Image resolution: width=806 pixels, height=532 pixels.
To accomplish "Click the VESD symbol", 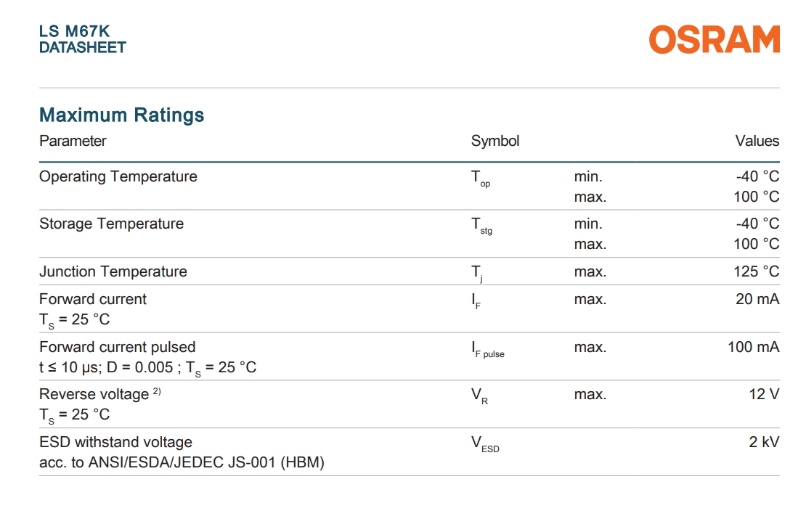I will pos(485,444).
